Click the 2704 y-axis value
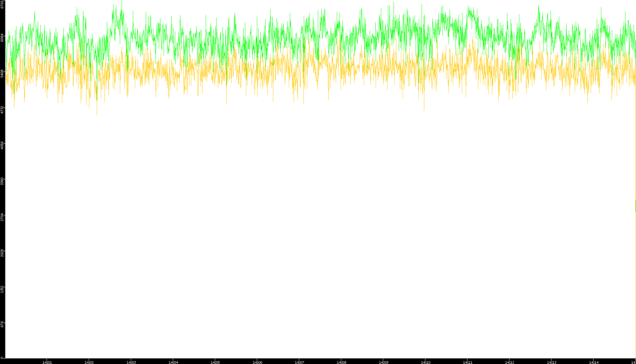Viewport: 636px width, 364px height. tap(2, 217)
